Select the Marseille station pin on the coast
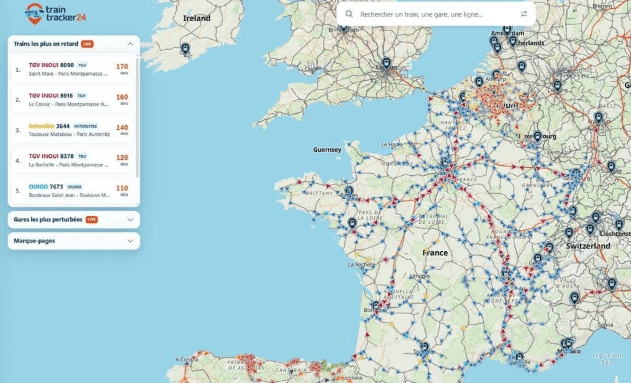This screenshot has width=631, height=383. tap(520, 357)
